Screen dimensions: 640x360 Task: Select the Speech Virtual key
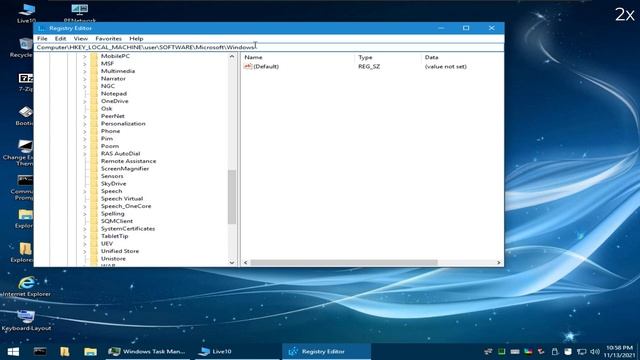point(122,199)
